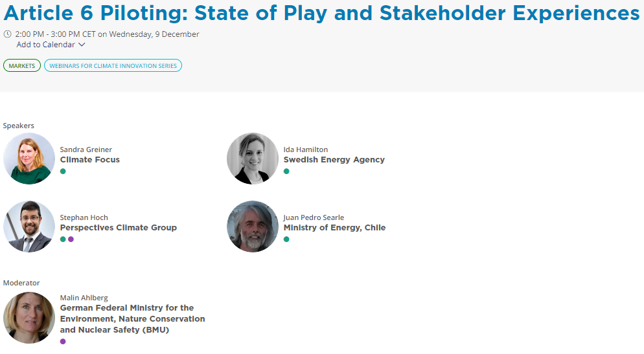Select the MARKETS tag
The height and width of the screenshot is (354, 644).
coord(22,65)
